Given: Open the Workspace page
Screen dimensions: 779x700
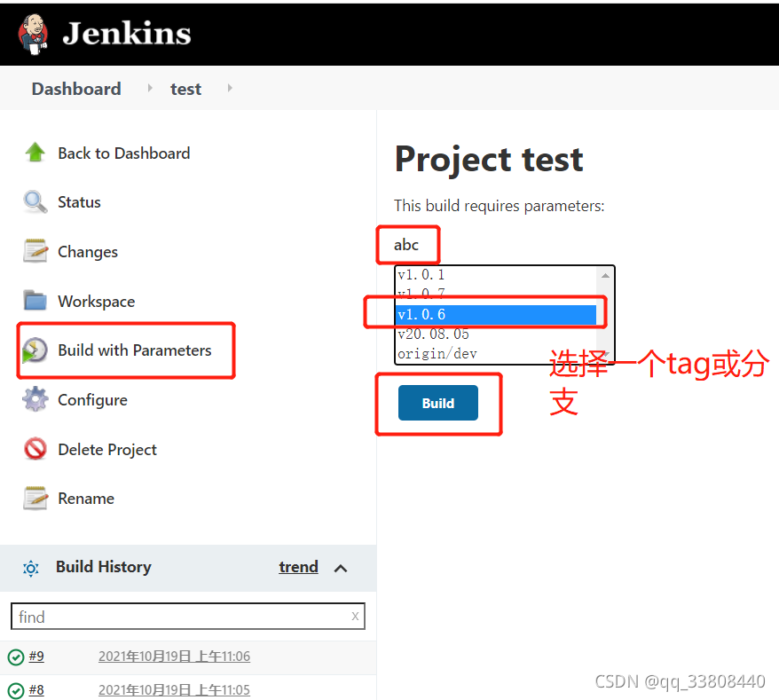Looking at the screenshot, I should [97, 301].
